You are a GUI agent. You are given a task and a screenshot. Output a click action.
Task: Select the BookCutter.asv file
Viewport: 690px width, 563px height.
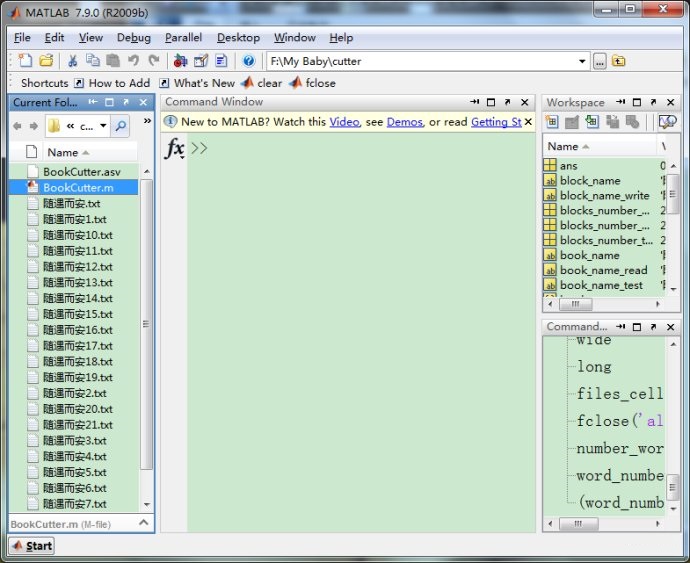(x=81, y=172)
